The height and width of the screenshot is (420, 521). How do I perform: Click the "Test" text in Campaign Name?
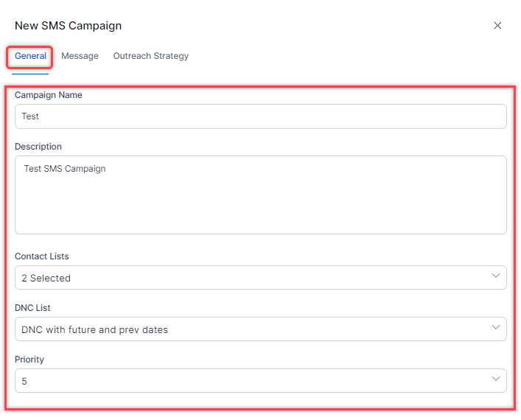tap(30, 116)
